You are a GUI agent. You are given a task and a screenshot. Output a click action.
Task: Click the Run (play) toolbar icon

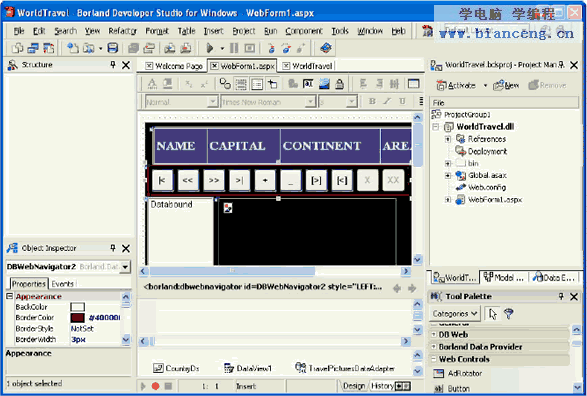click(x=210, y=48)
